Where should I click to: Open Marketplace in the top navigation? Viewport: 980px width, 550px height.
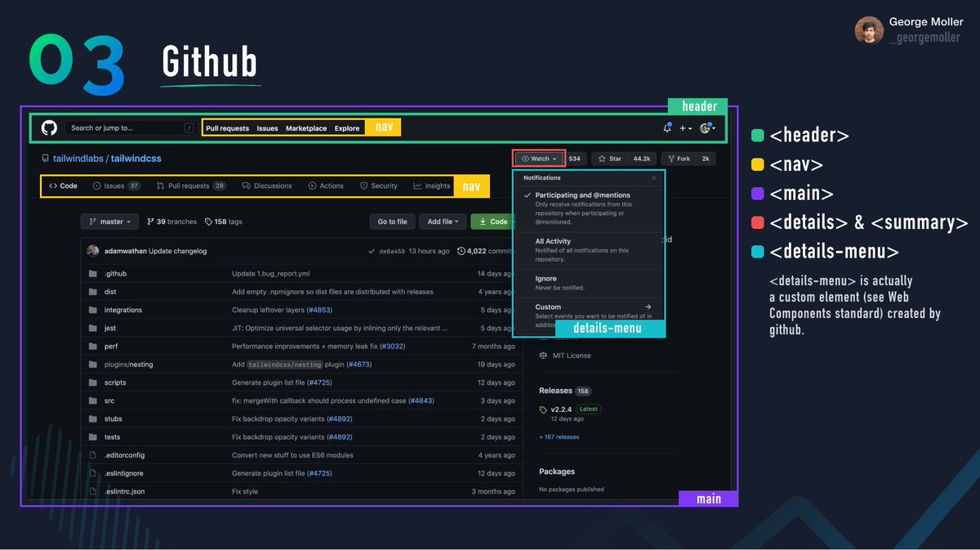(x=306, y=128)
